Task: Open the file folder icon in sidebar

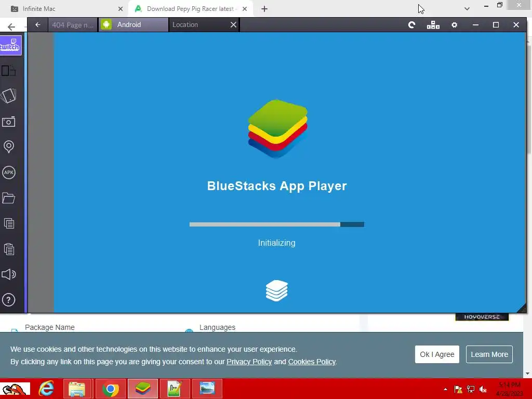Action: click(8, 198)
